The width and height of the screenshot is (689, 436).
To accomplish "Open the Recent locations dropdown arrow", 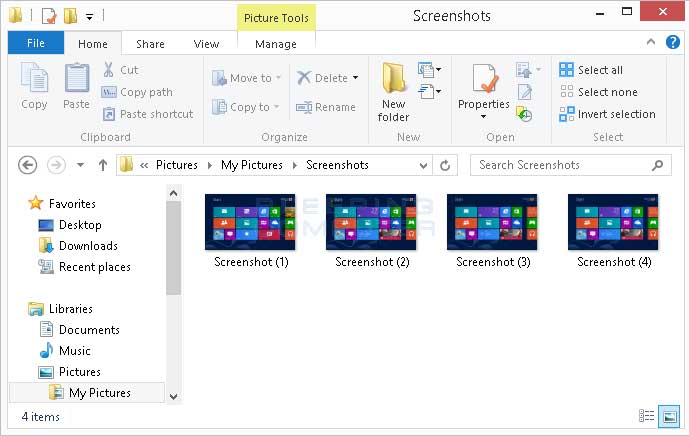I will point(80,165).
